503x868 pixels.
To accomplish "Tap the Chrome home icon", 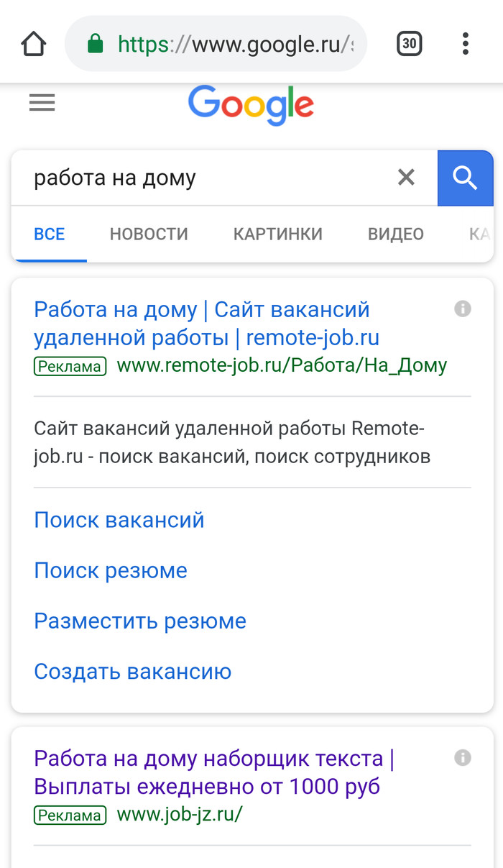I will pos(34,45).
